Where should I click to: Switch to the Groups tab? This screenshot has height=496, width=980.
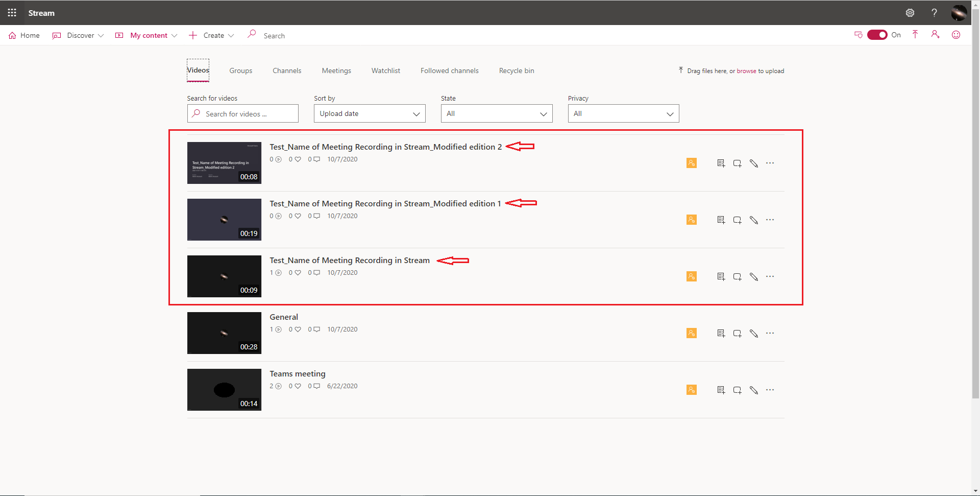(241, 70)
